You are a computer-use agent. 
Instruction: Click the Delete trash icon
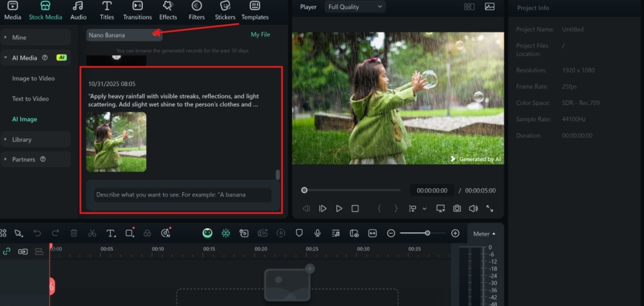[x=74, y=233]
